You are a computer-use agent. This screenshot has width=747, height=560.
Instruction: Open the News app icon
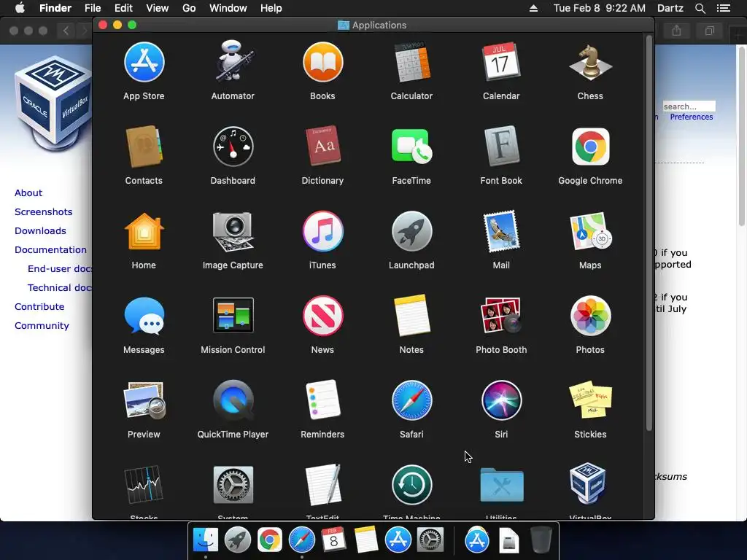tap(322, 316)
